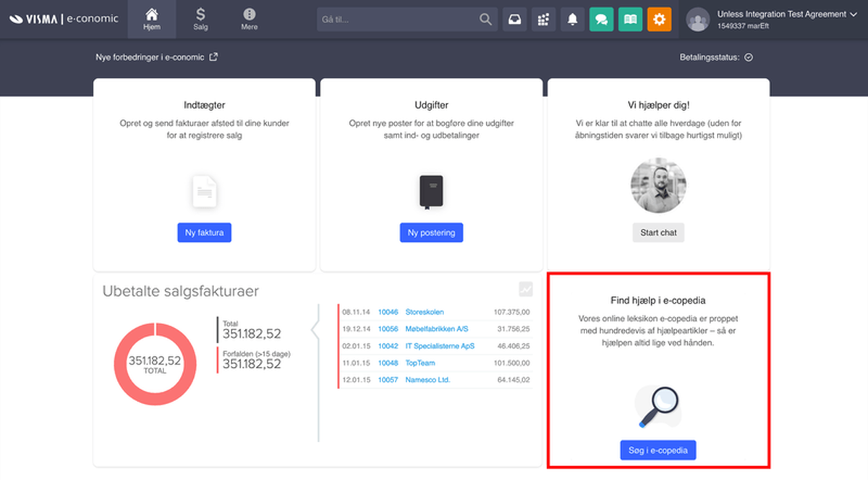868x480 pixels.
Task: Open the orange settings gear
Action: (659, 20)
